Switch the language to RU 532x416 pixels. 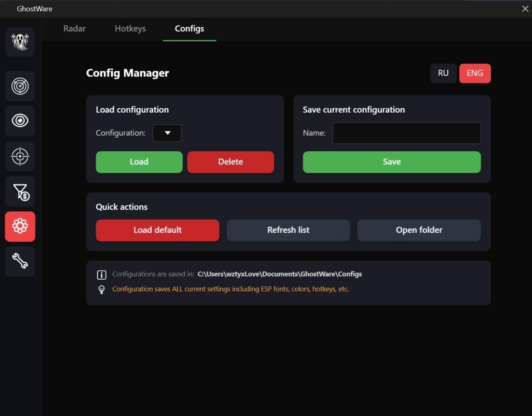pos(443,73)
